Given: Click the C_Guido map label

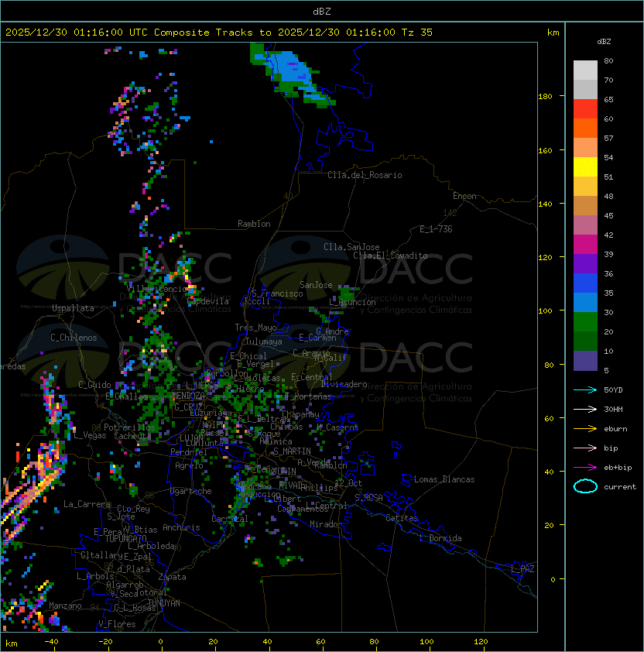Looking at the screenshot, I should point(94,385).
